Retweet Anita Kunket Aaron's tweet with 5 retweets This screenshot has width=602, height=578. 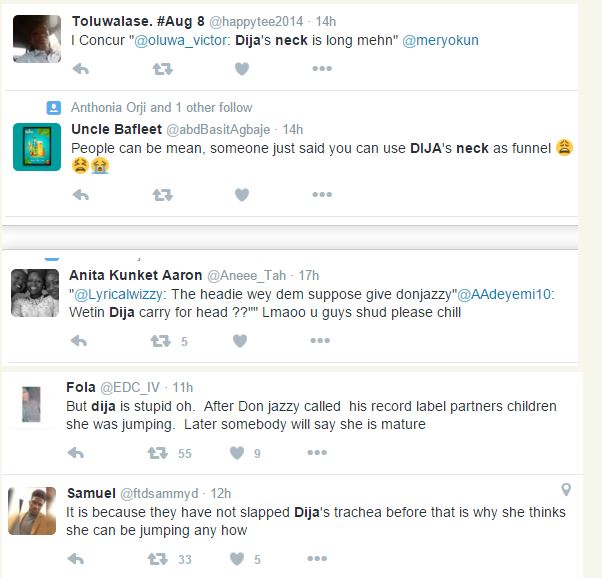160,341
